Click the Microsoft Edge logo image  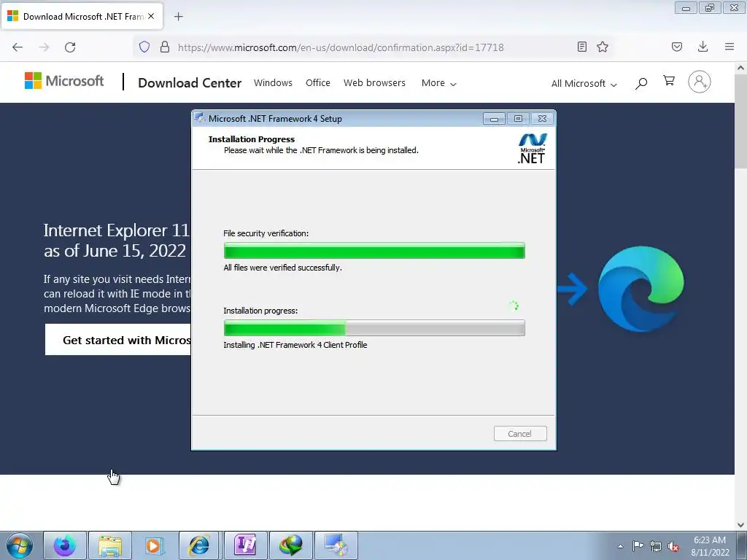pos(640,289)
